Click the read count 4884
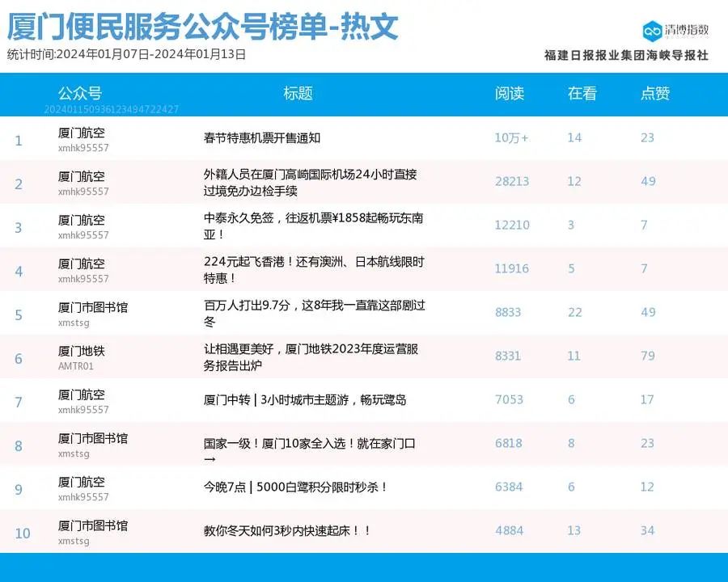Image resolution: width=728 pixels, height=582 pixels. pyautogui.click(x=509, y=530)
